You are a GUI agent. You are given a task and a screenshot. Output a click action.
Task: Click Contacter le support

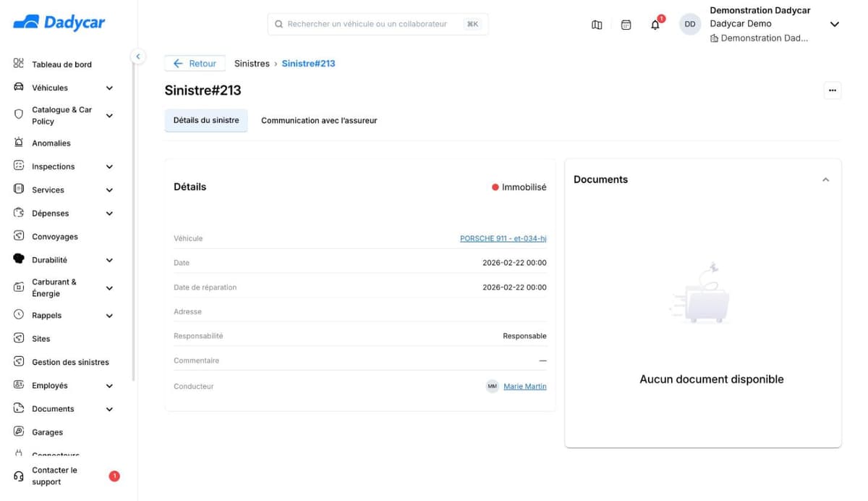54,476
